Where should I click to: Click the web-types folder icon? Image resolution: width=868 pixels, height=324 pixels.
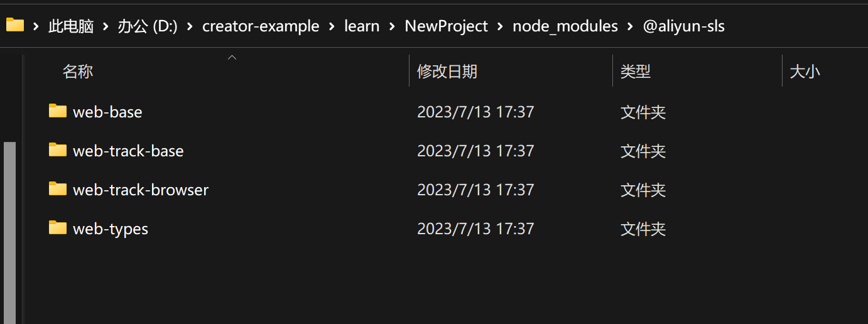[58, 228]
